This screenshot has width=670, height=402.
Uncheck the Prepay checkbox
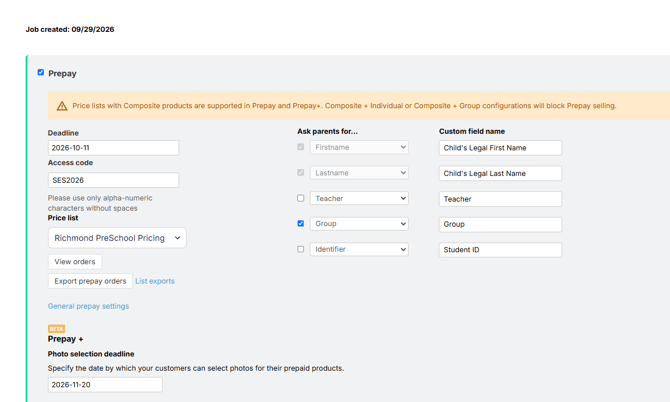(41, 73)
